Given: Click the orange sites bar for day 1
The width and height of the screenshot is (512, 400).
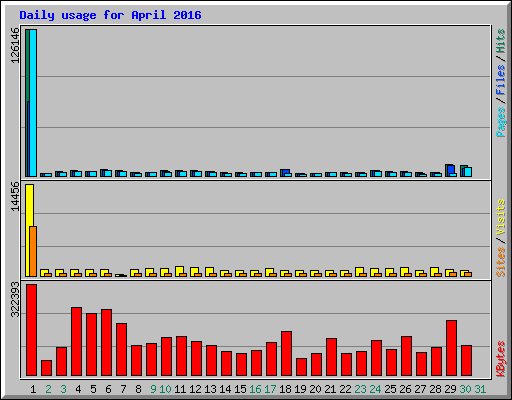Looking at the screenshot, I should [x=33, y=251].
